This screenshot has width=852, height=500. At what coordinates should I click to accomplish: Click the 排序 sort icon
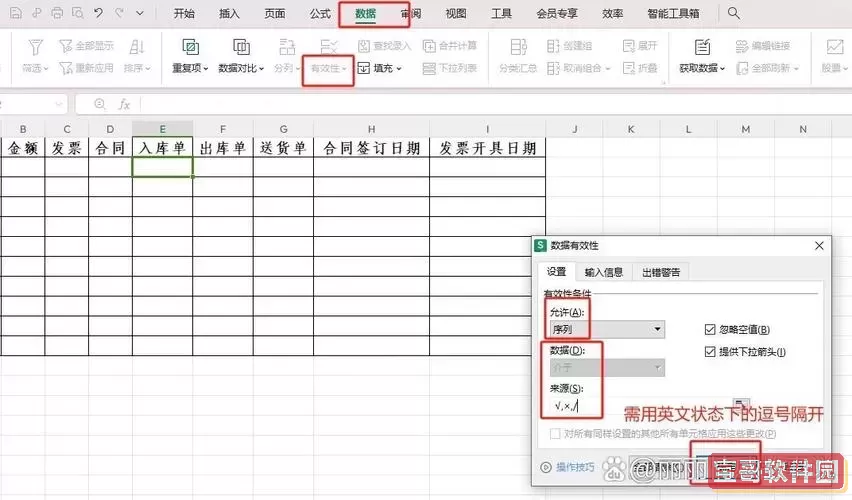tap(136, 48)
